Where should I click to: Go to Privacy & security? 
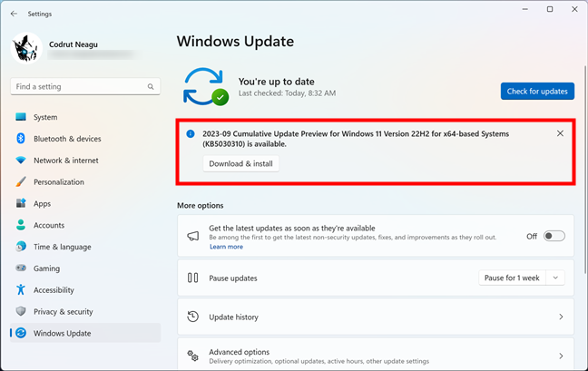(x=85, y=312)
